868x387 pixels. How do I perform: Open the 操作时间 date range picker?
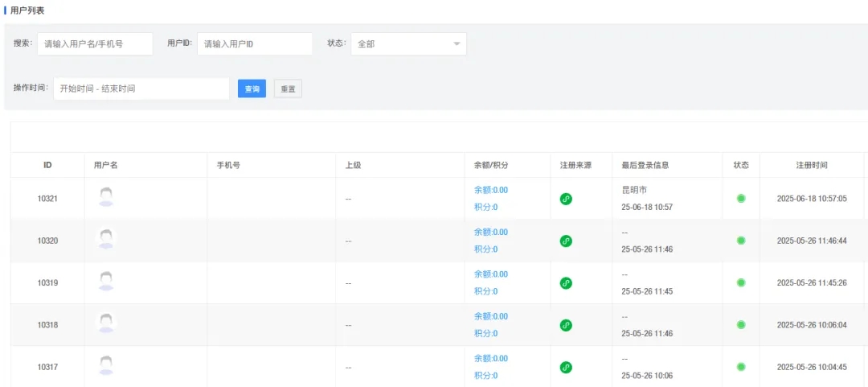141,89
